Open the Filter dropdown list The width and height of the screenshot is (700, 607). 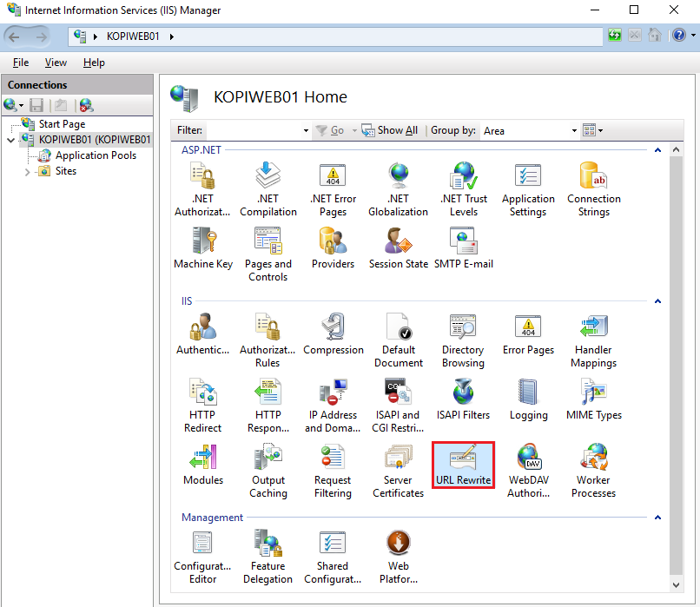coord(306,130)
